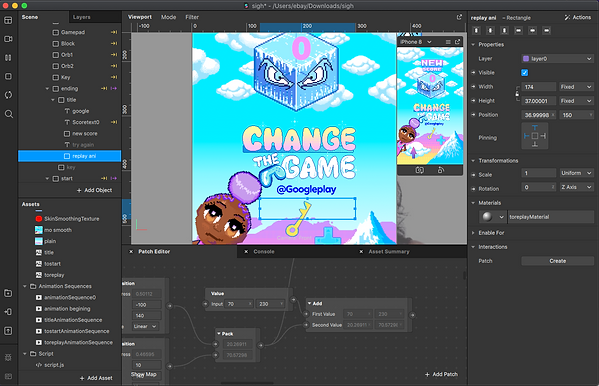Pop out the iPhone 8 simulator window
Screen dimensions: 599x386
click(x=458, y=42)
